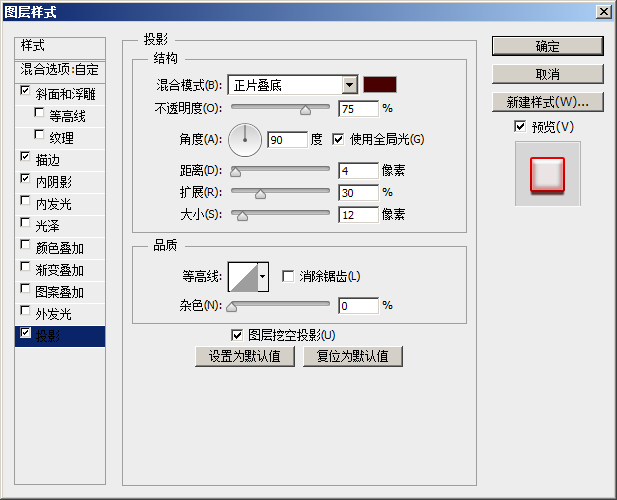Click the angle dial control
Viewport: 617px width, 500px height.
click(245, 140)
